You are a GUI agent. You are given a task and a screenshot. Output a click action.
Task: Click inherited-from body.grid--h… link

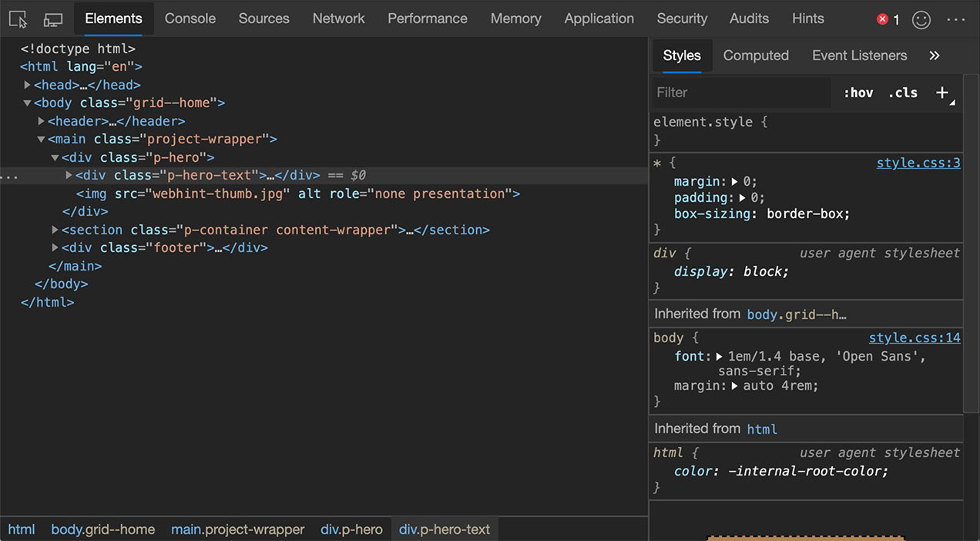pos(797,314)
